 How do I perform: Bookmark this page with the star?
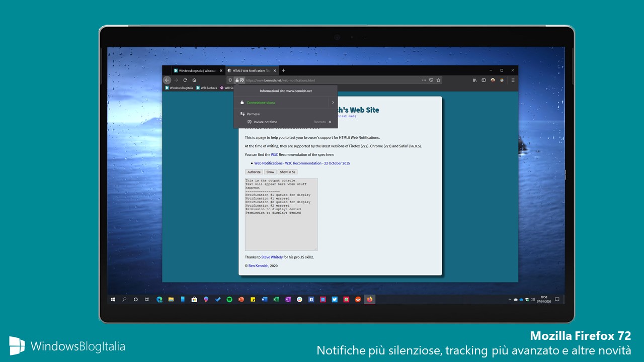tap(438, 80)
